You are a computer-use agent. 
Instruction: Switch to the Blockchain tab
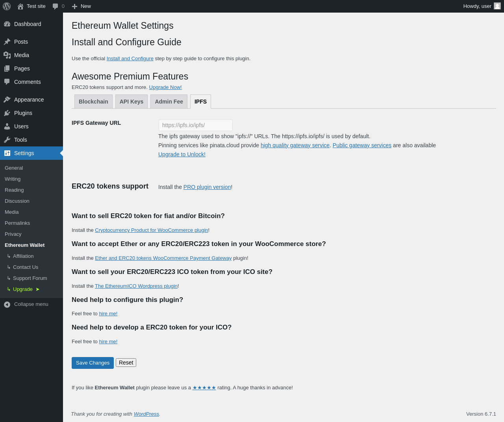[93, 102]
